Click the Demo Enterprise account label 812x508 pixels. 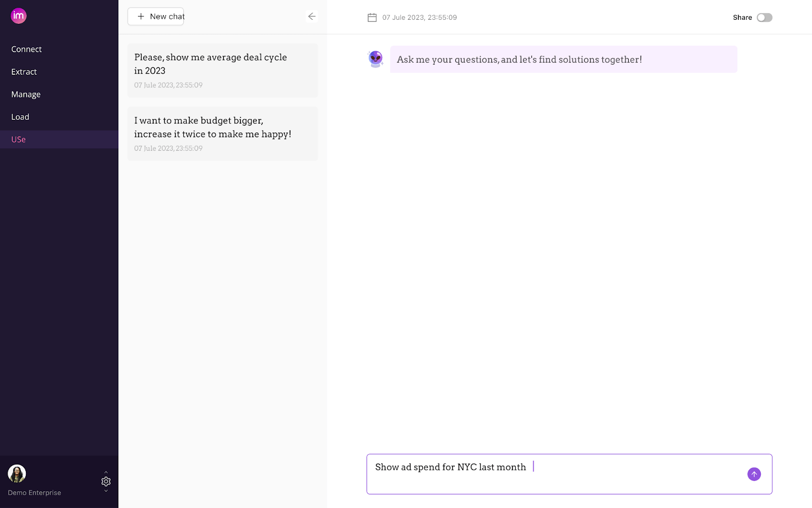pyautogui.click(x=35, y=493)
